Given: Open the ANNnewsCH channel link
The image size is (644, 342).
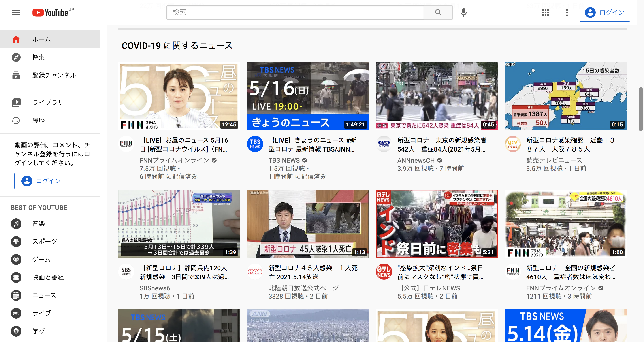Looking at the screenshot, I should tap(416, 160).
